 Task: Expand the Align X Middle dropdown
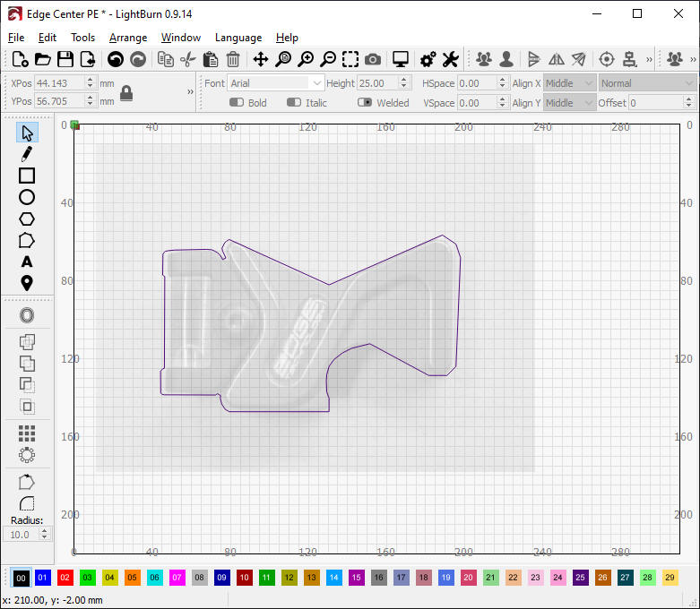click(x=569, y=83)
